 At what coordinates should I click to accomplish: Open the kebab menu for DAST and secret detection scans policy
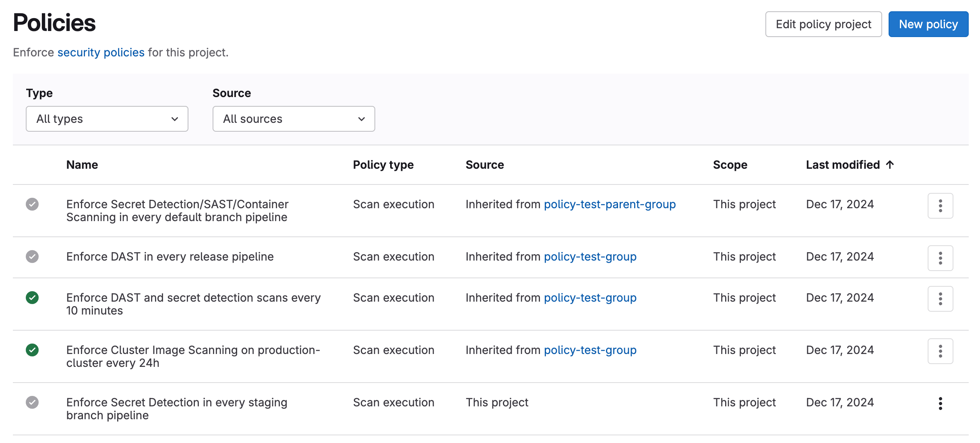point(940,298)
